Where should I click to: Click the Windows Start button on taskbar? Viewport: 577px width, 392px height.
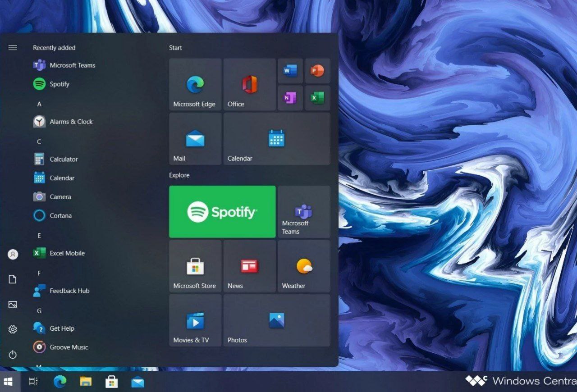coord(8,382)
